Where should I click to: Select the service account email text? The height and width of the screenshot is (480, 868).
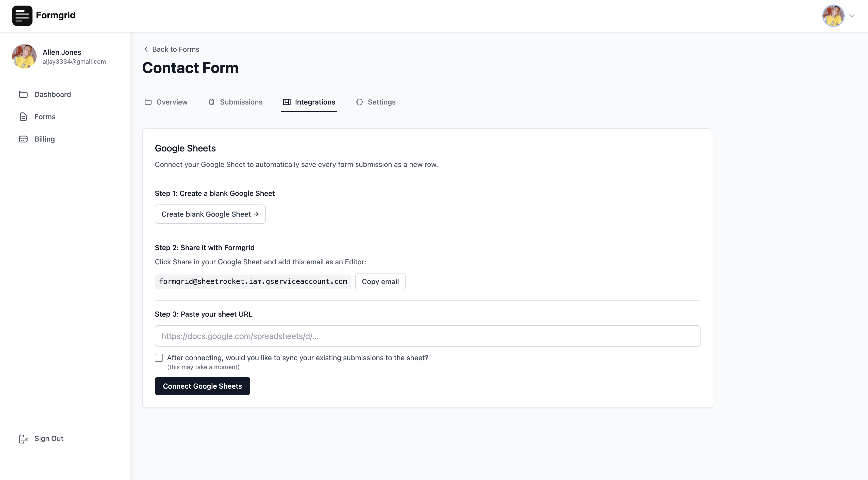pos(253,282)
